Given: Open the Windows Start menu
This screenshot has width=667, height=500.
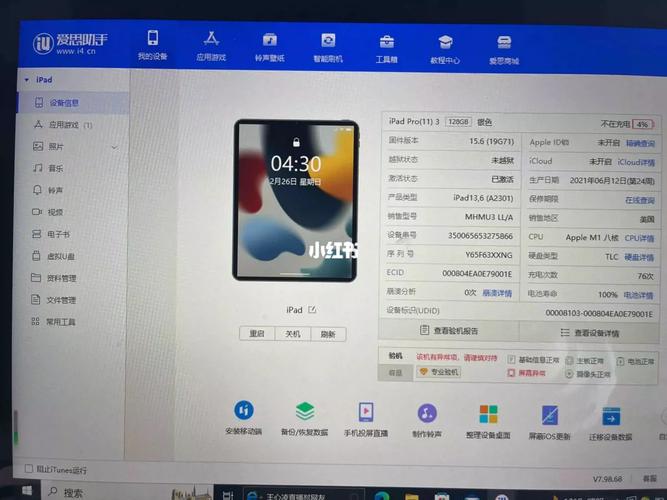Looking at the screenshot, I should pyautogui.click(x=27, y=491).
